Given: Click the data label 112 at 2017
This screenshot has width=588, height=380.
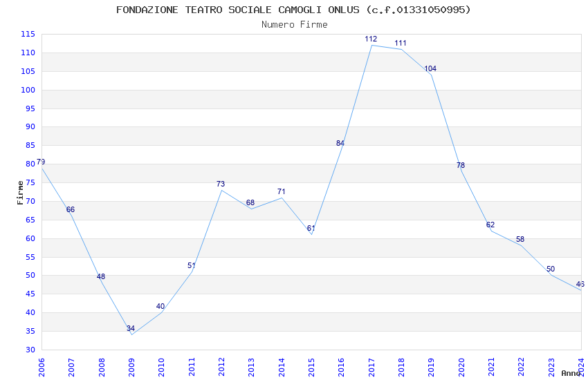Looking at the screenshot, I should point(371,39).
